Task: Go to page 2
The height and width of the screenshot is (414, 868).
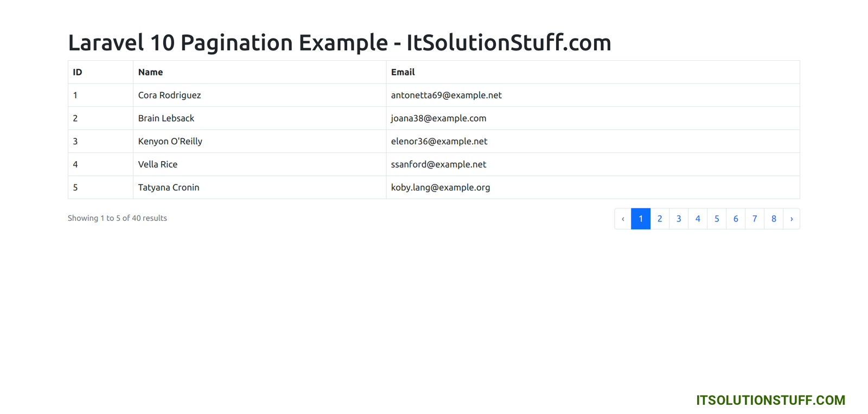Action: click(660, 219)
